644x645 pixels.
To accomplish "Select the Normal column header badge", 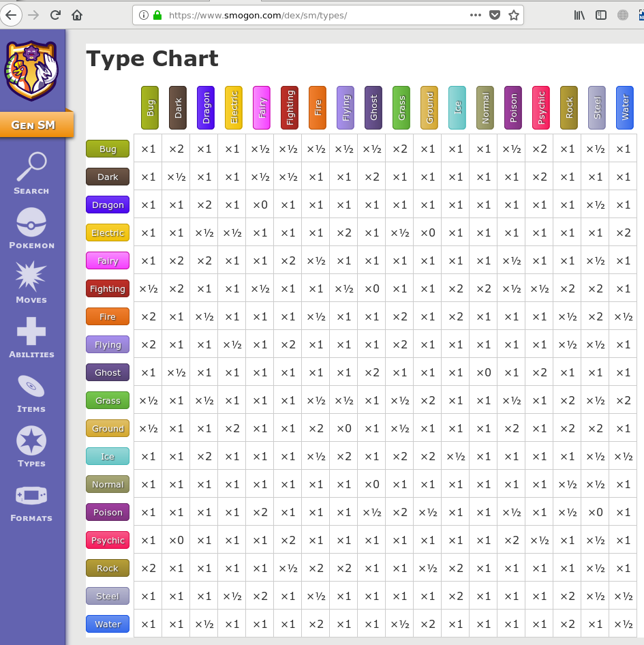I will [x=485, y=108].
